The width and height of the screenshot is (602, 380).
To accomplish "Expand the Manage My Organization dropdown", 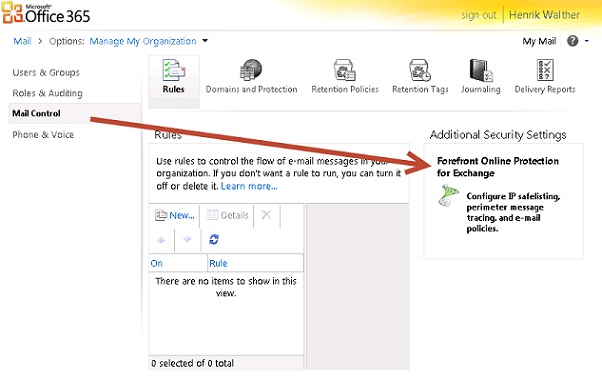I will pyautogui.click(x=205, y=40).
